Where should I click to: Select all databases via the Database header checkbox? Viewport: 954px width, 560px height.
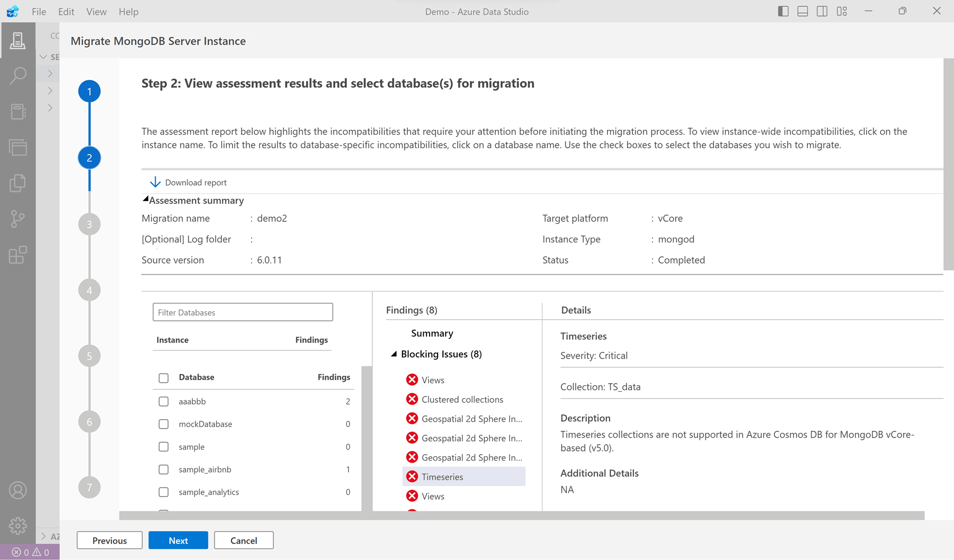click(163, 377)
